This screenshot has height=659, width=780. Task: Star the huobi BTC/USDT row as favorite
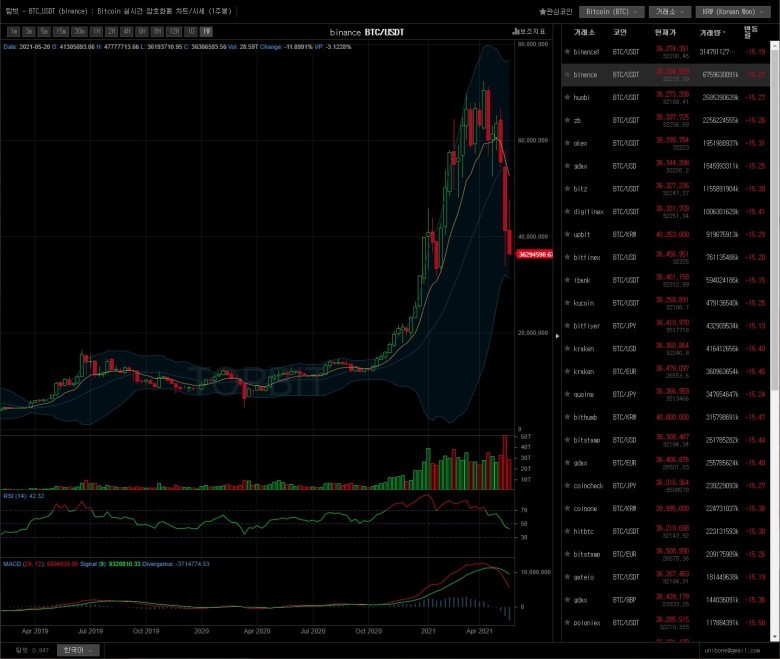(x=567, y=97)
